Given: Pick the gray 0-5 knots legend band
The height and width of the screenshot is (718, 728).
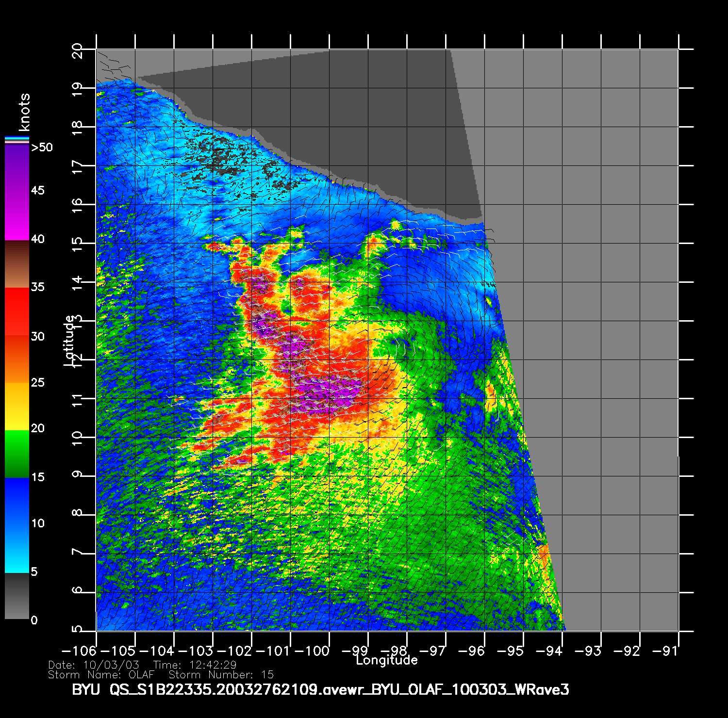Looking at the screenshot, I should click(17, 596).
